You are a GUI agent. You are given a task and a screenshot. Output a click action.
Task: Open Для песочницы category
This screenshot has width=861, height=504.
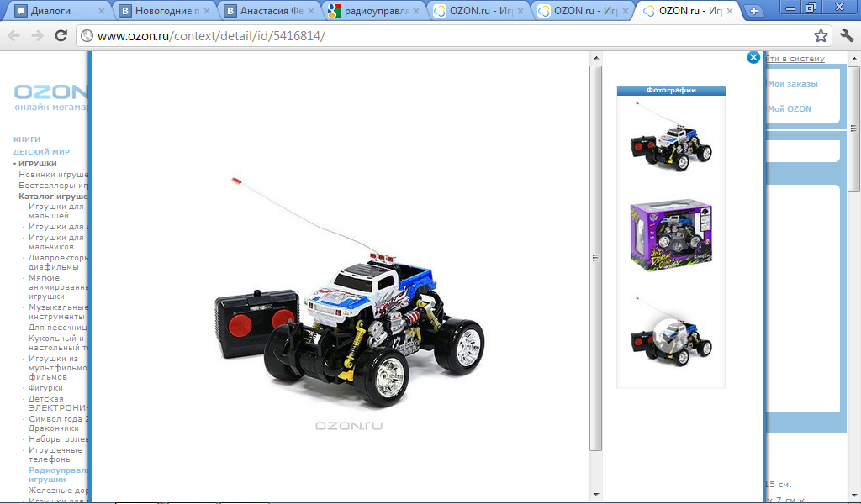58,328
